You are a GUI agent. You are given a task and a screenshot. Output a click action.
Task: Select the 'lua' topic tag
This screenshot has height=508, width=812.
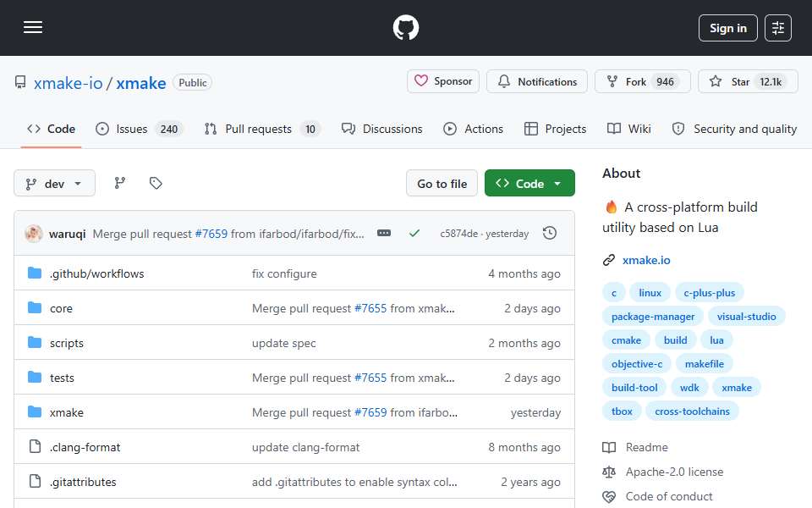pos(716,340)
